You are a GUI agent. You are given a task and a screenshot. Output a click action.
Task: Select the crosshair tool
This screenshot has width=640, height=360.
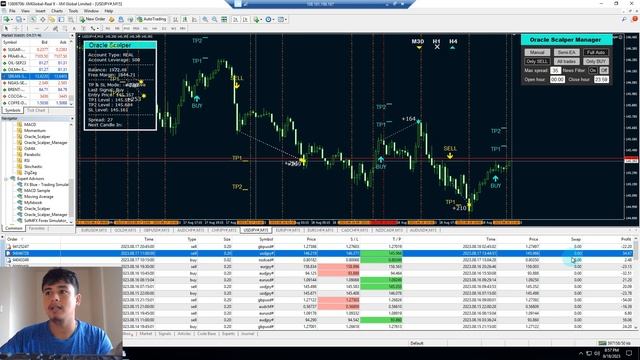pyautogui.click(x=16, y=29)
